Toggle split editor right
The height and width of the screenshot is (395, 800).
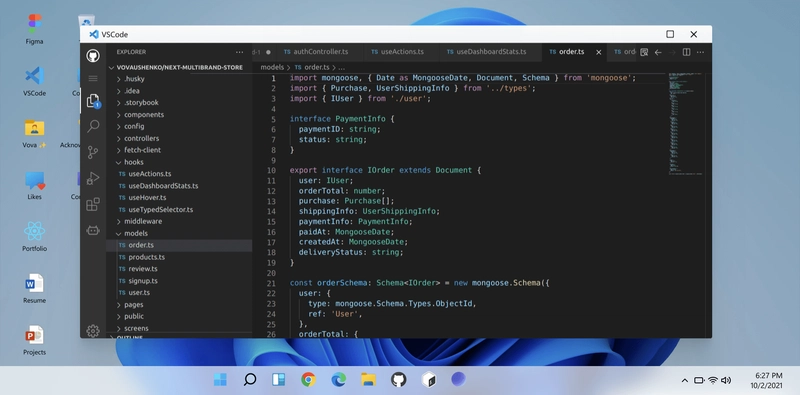[x=687, y=52]
